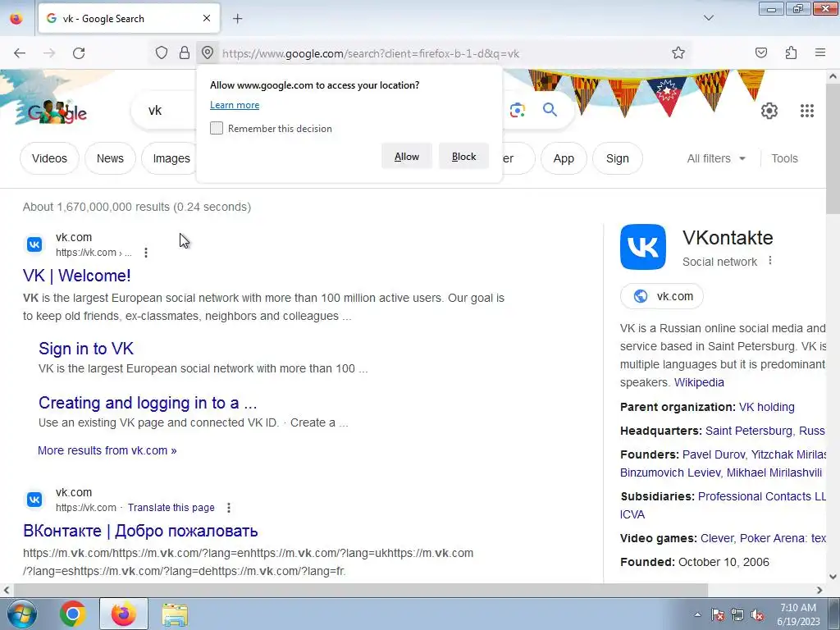Click the Clever video game link
Screen dimensions: 840x630
pyautogui.click(x=717, y=538)
